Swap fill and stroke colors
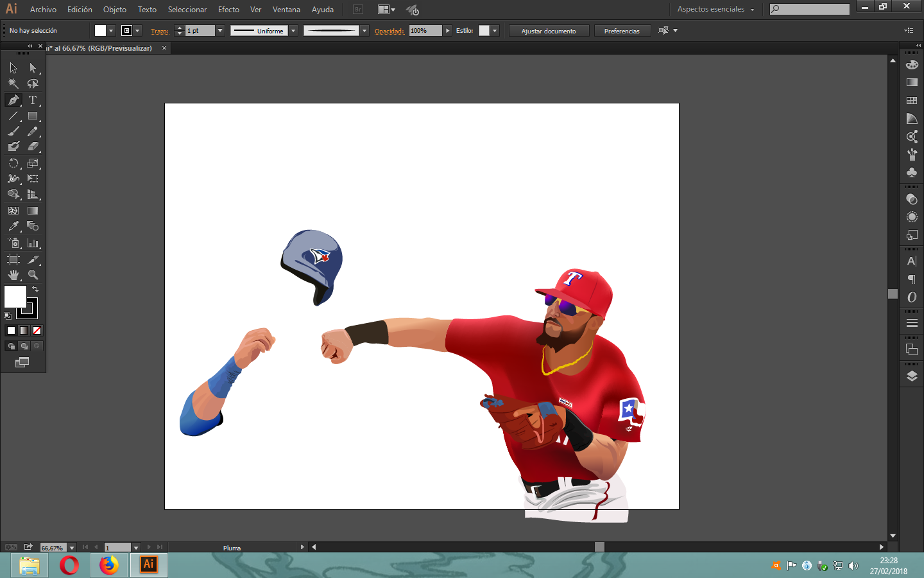This screenshot has width=924, height=578. pyautogui.click(x=35, y=290)
